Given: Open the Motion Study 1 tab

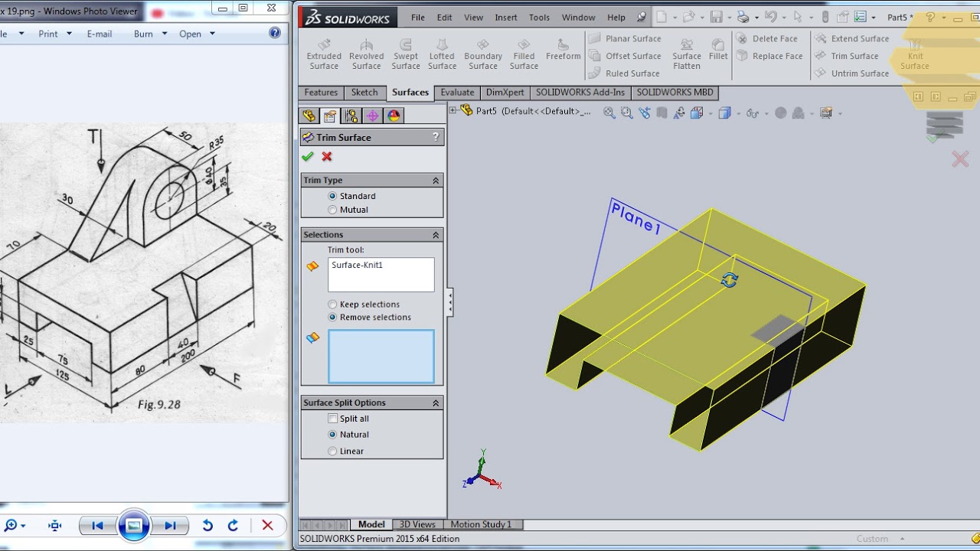Looking at the screenshot, I should click(481, 524).
